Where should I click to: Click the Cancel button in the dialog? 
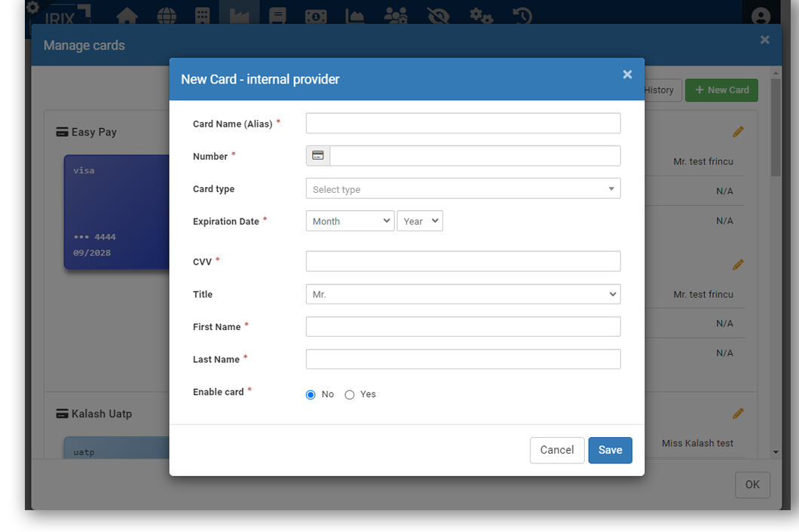point(557,450)
